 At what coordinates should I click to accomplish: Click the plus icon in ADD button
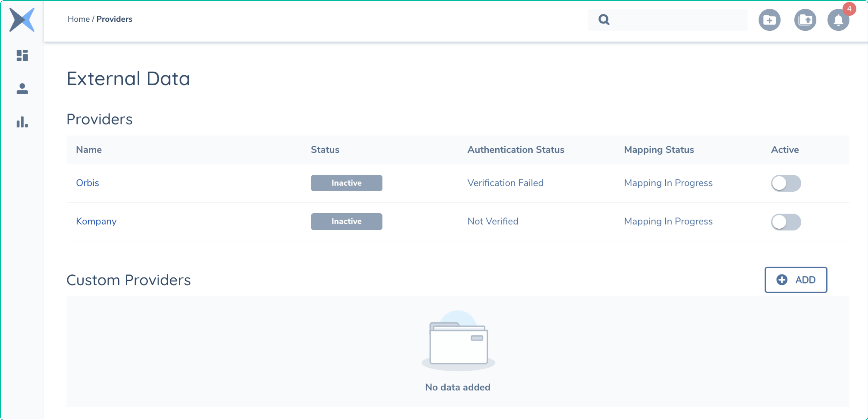[782, 280]
